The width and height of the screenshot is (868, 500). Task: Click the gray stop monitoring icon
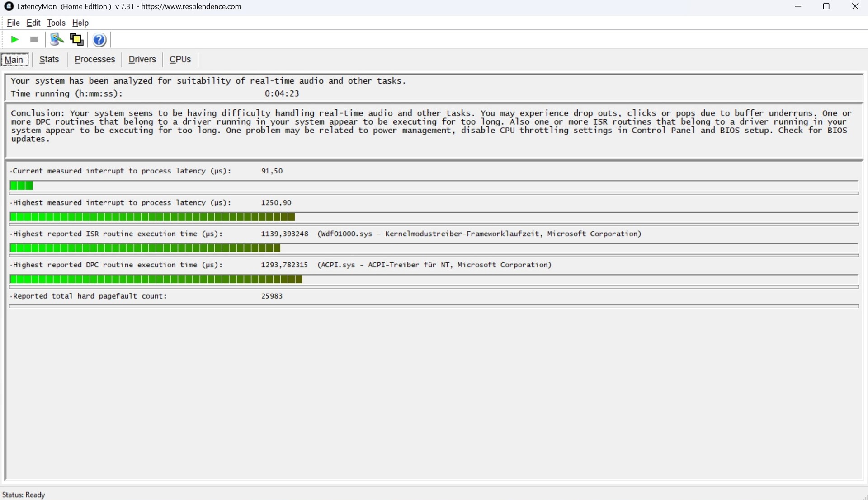34,40
